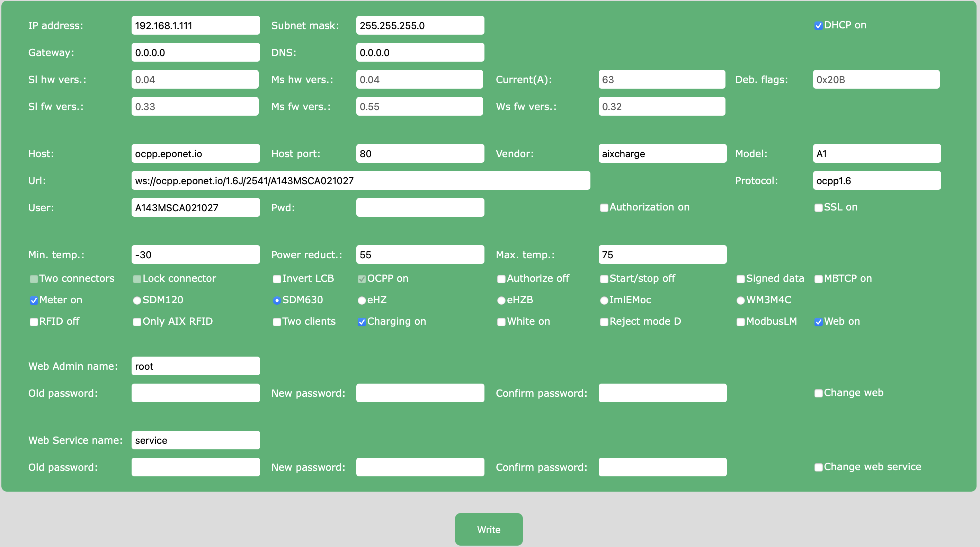Disable the Charging on checkbox
Viewport: 980px width, 547px height.
pos(362,322)
